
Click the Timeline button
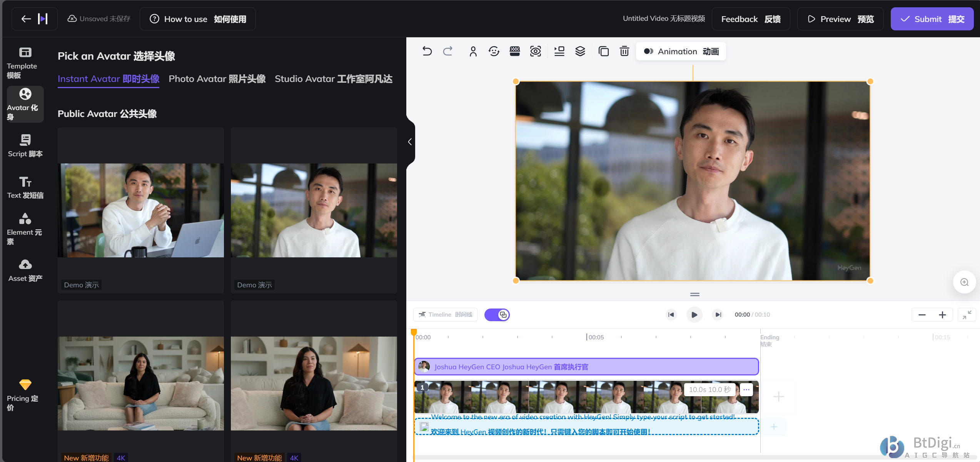click(x=446, y=315)
